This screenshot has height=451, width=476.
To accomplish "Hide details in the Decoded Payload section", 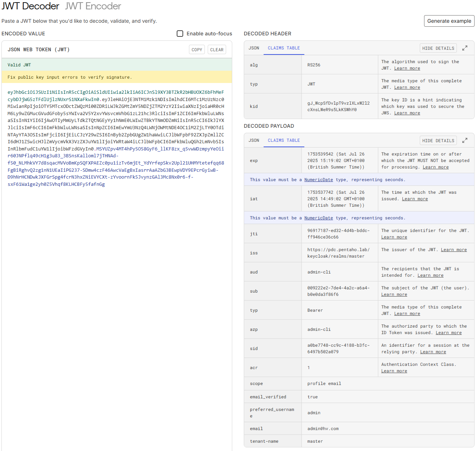I will (x=438, y=141).
